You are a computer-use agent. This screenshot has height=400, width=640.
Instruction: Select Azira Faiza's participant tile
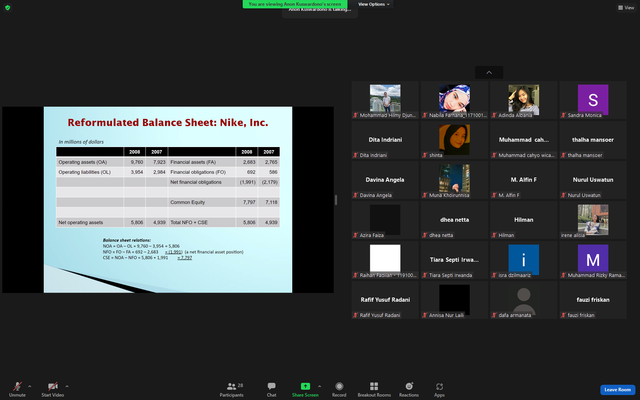coord(385,220)
